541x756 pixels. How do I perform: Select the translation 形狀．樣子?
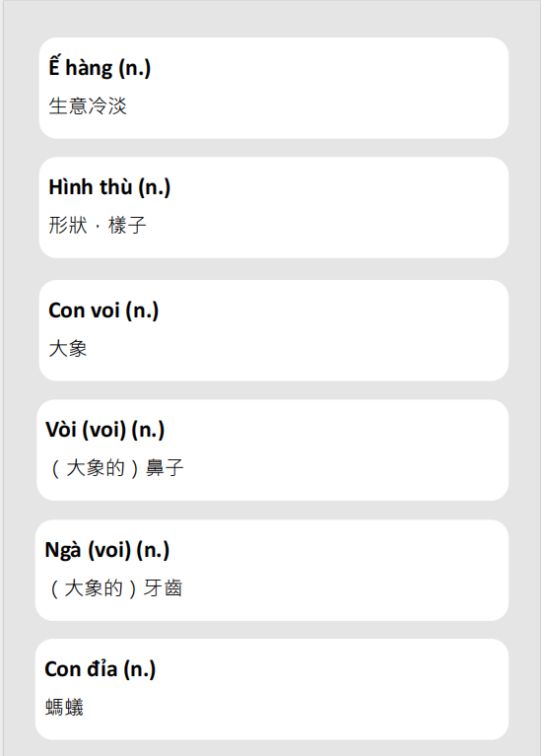[x=97, y=225]
